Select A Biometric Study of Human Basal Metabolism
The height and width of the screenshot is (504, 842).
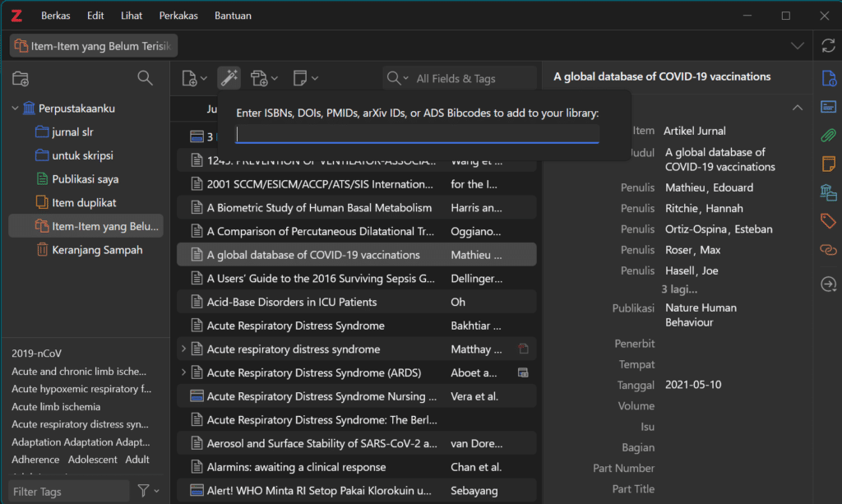(357, 208)
